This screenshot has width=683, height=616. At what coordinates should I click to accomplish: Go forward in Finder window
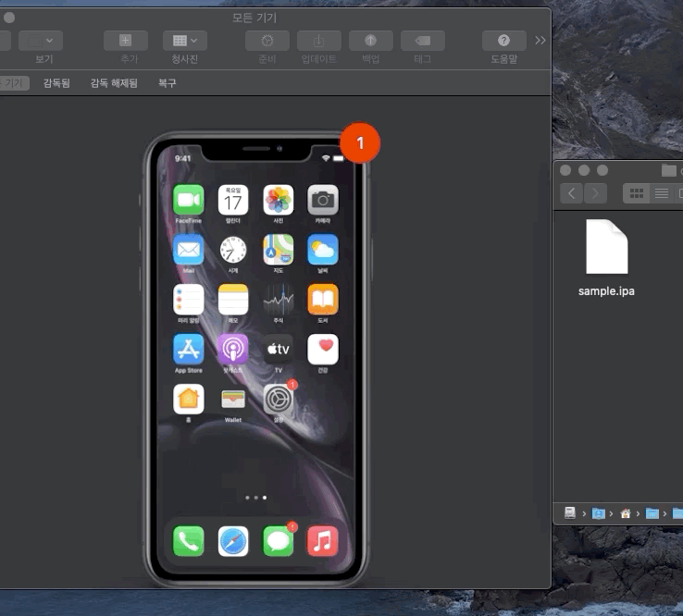[595, 193]
